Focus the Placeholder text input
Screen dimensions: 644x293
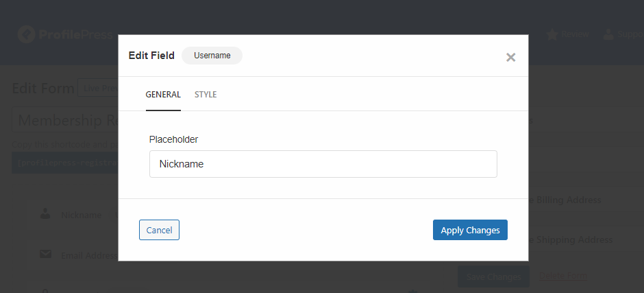point(323,165)
